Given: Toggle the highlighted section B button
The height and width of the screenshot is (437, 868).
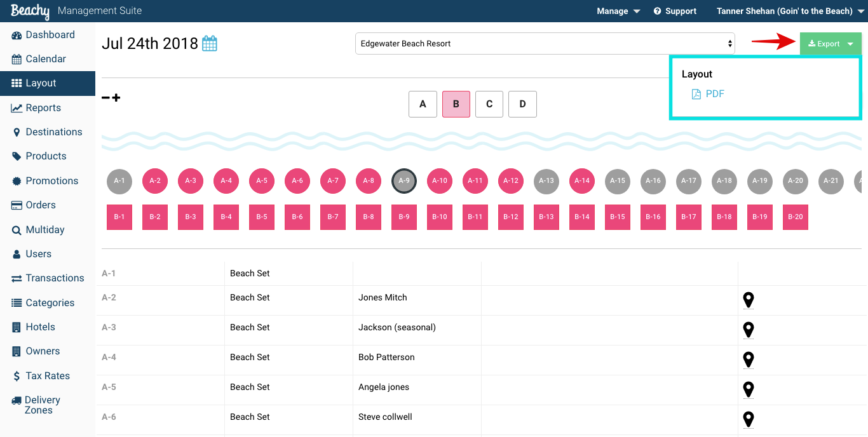Looking at the screenshot, I should click(x=456, y=104).
